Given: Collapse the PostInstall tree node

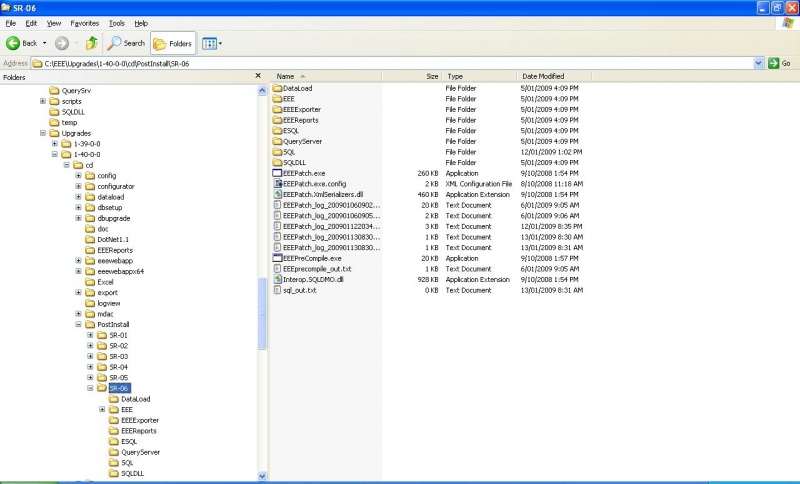Looking at the screenshot, I should tap(79, 324).
